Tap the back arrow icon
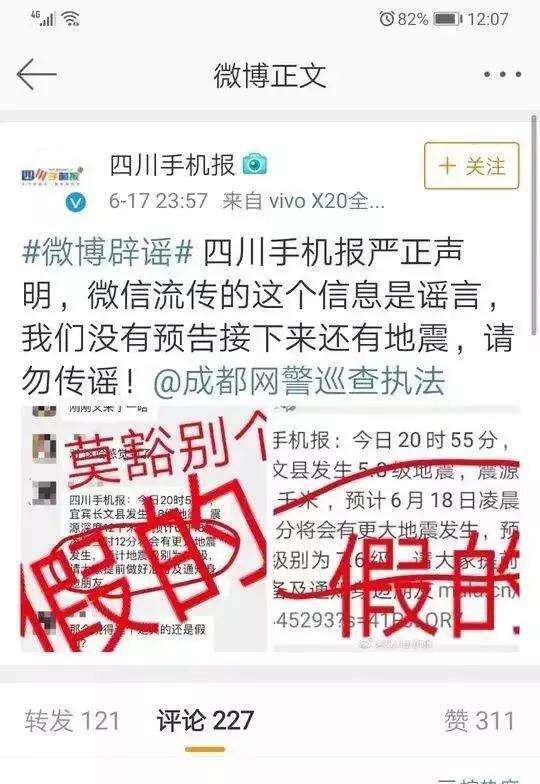Viewport: 540px width, 784px height. (x=36, y=74)
